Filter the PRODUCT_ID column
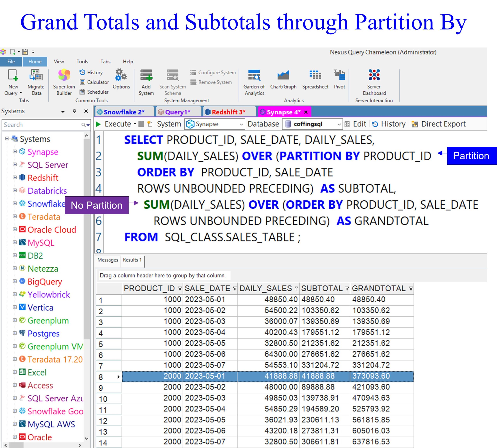Viewport: 497px width, 448px height. tap(180, 289)
